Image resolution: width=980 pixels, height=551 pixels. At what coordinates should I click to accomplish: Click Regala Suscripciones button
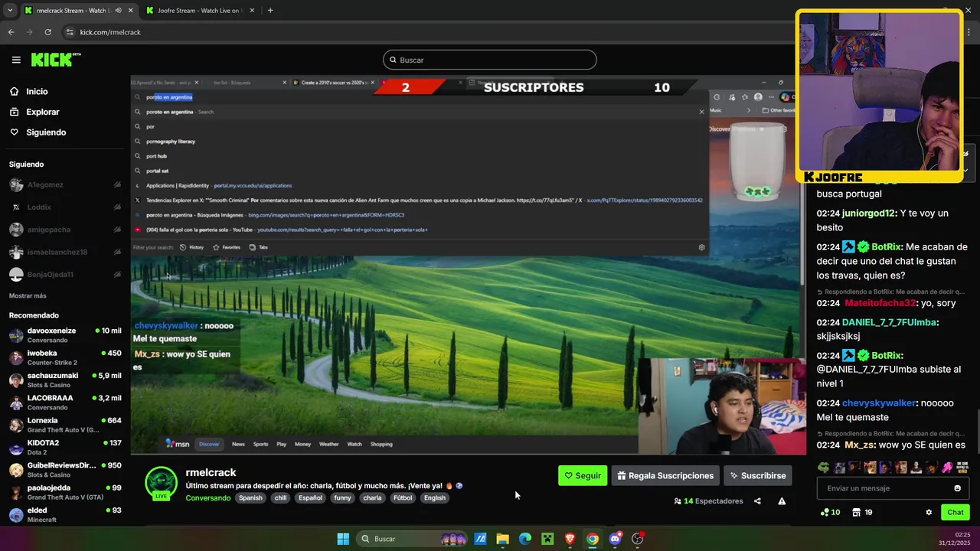665,475
